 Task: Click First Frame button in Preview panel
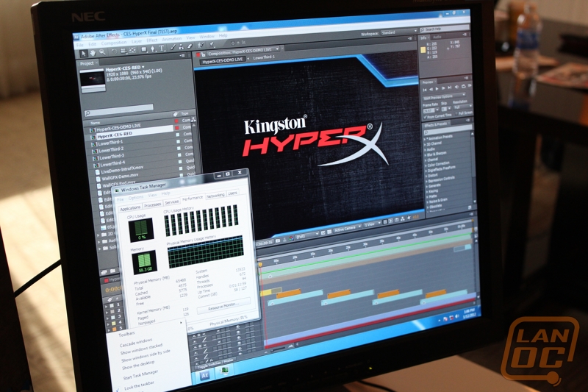(425, 90)
